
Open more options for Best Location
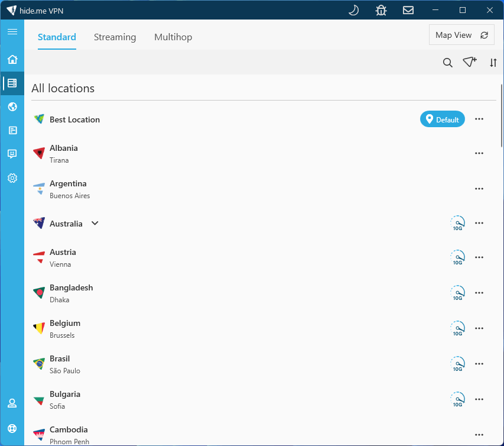click(x=479, y=119)
